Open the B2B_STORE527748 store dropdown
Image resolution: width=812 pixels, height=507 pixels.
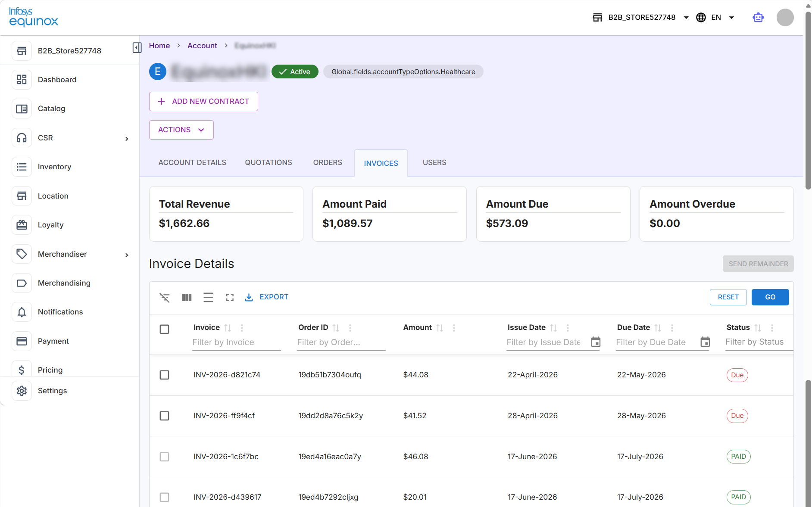(x=640, y=17)
